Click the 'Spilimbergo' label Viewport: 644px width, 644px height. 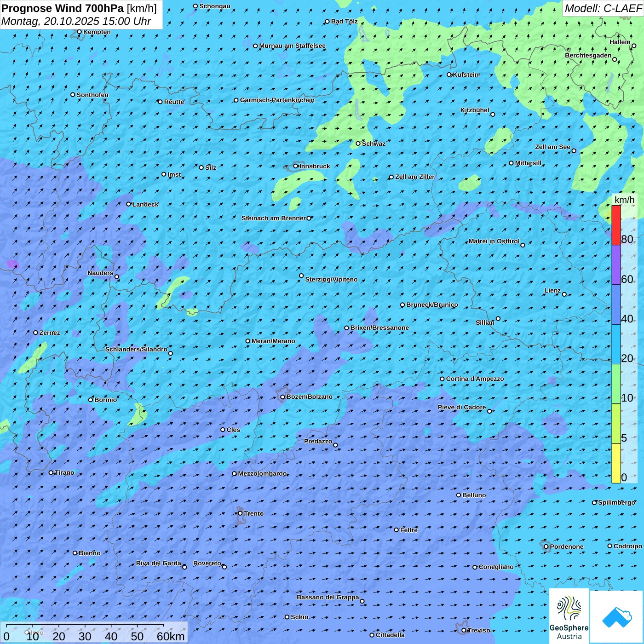[x=616, y=502]
